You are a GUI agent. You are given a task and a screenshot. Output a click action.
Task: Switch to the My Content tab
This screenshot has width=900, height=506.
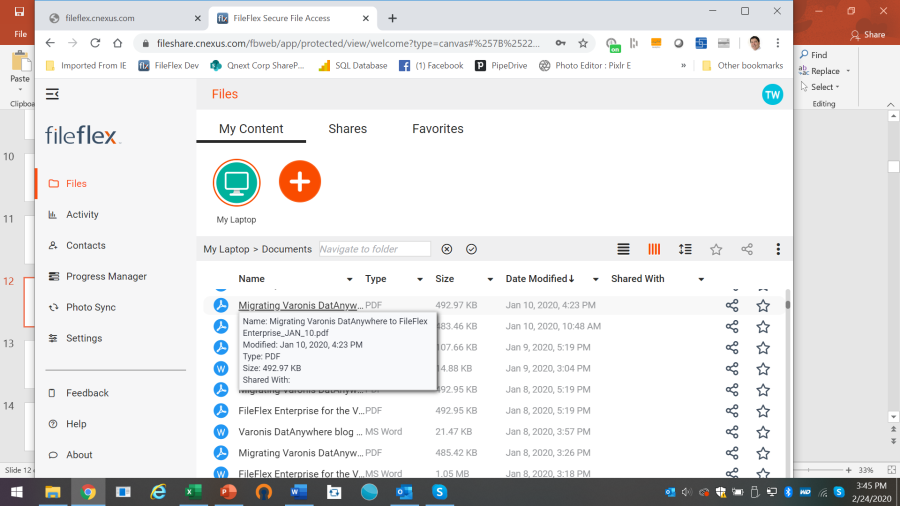pos(251,129)
